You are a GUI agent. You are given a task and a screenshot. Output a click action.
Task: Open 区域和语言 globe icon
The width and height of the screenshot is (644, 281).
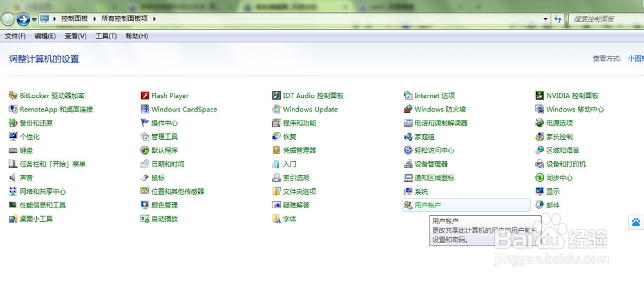tap(540, 150)
